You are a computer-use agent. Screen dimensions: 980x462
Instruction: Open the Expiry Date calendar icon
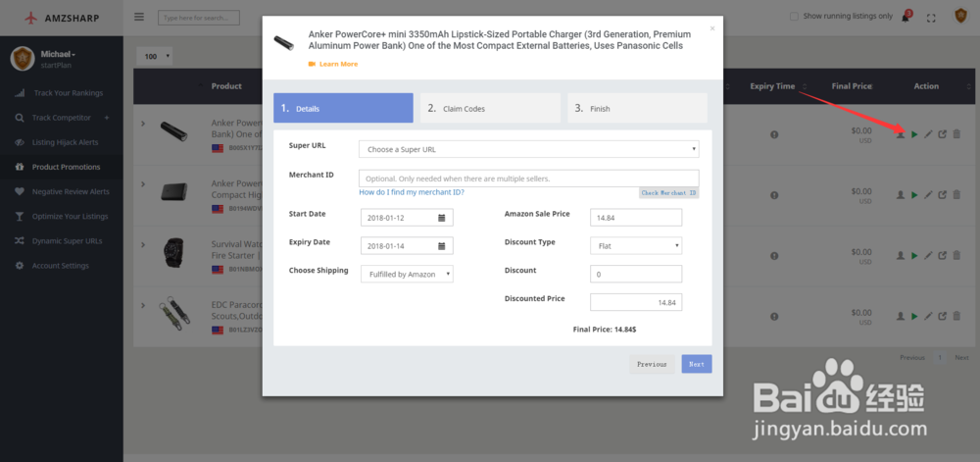point(441,245)
